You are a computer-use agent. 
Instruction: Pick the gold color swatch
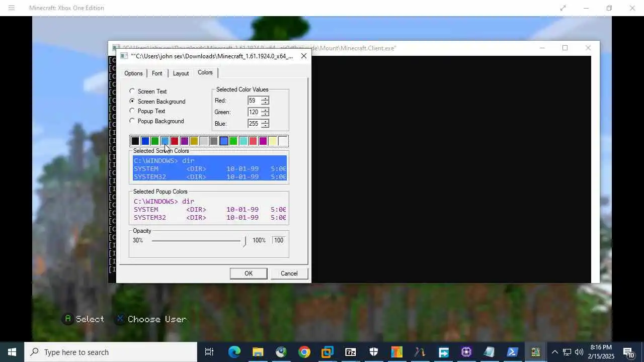194,141
